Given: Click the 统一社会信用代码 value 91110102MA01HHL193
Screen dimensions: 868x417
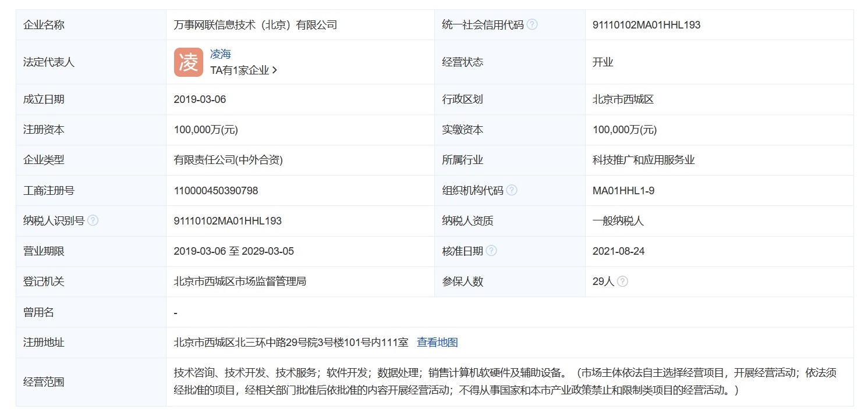Looking at the screenshot, I should [646, 25].
